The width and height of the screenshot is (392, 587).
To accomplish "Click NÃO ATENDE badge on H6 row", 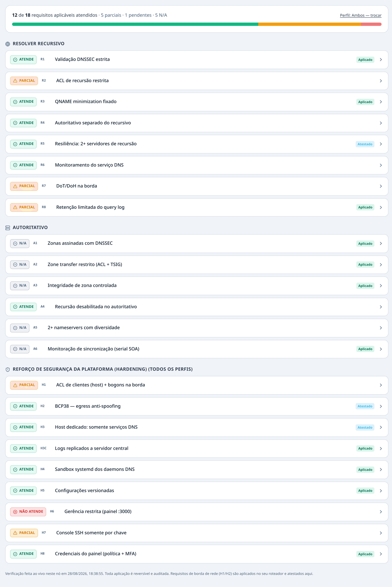I will point(28,512).
